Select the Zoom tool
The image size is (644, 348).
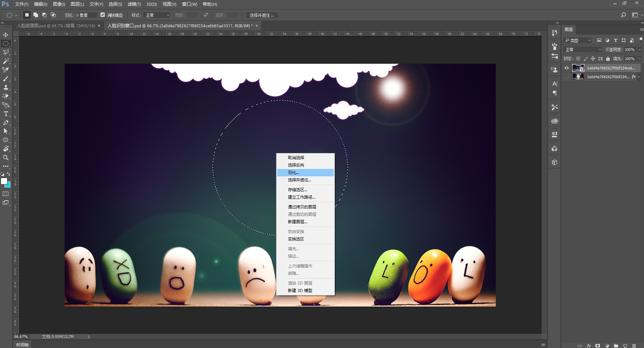pyautogui.click(x=5, y=157)
